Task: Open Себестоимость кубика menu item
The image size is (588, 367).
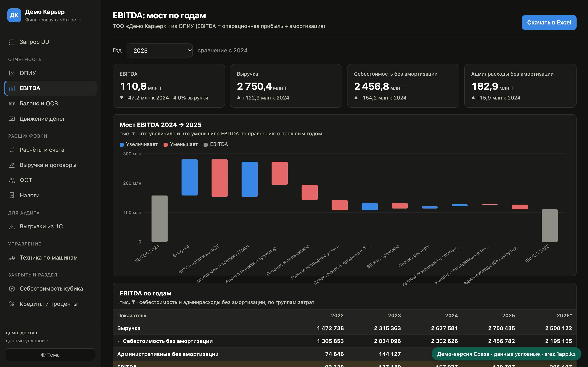Action: 51,289
